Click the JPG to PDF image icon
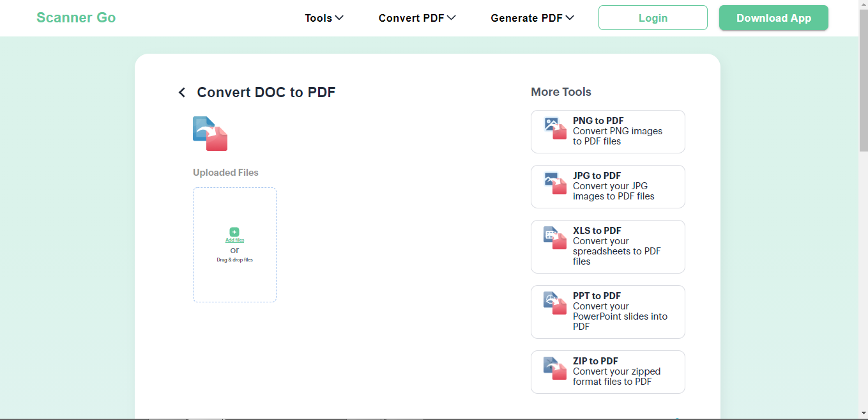 (555, 183)
